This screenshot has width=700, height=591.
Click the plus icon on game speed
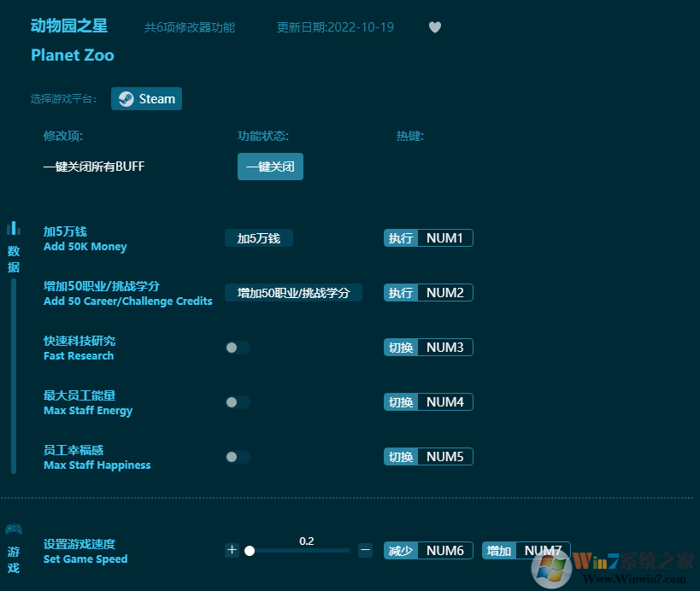tap(232, 550)
